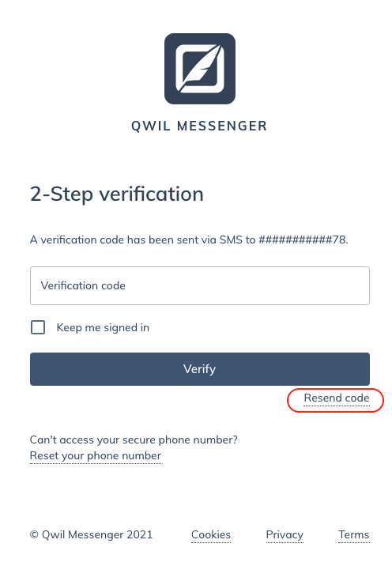
Task: Click the word Verify on the dark button
Action: (x=200, y=369)
